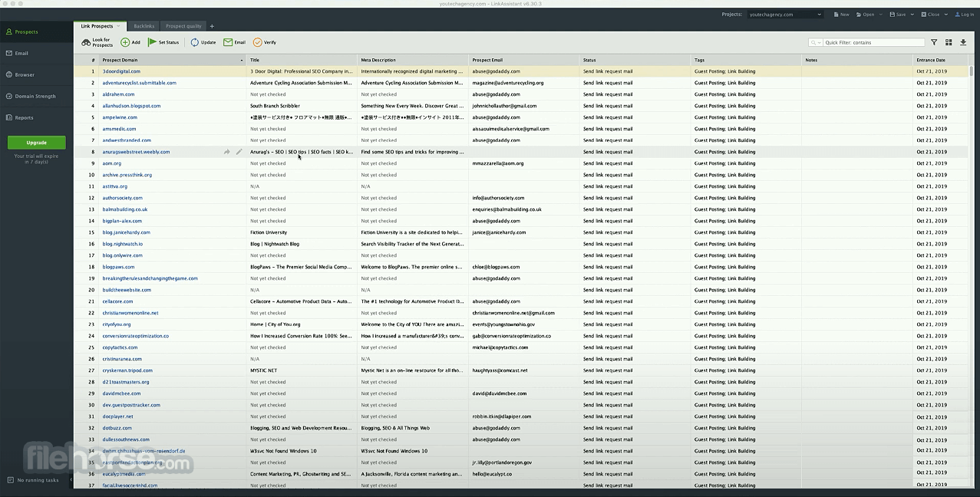
Task: Open the Browser module in the sidebar
Action: tap(36, 74)
